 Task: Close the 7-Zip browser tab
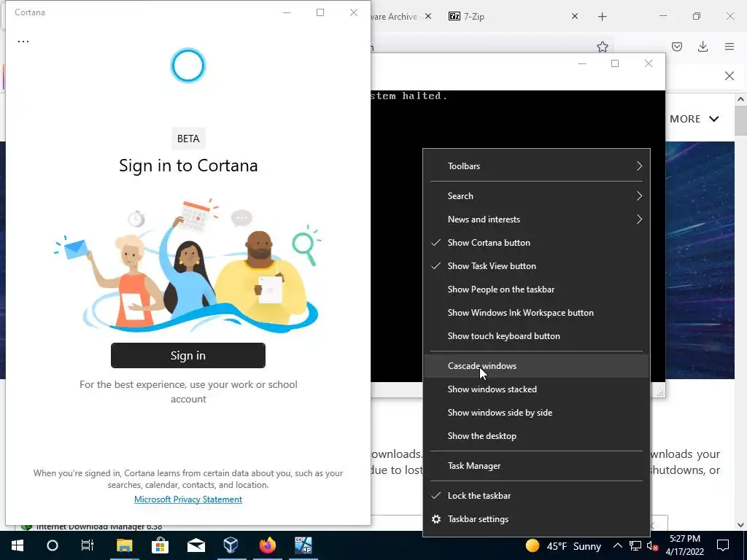(575, 16)
